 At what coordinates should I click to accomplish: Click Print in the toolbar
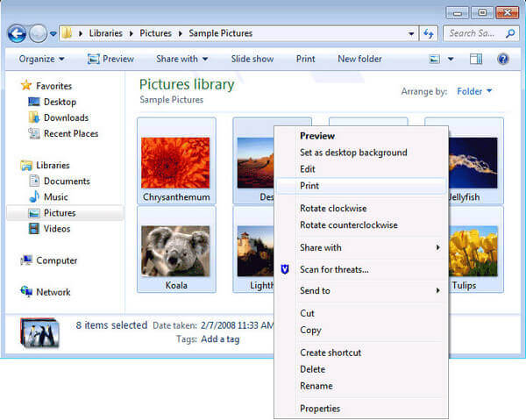pyautogui.click(x=306, y=59)
